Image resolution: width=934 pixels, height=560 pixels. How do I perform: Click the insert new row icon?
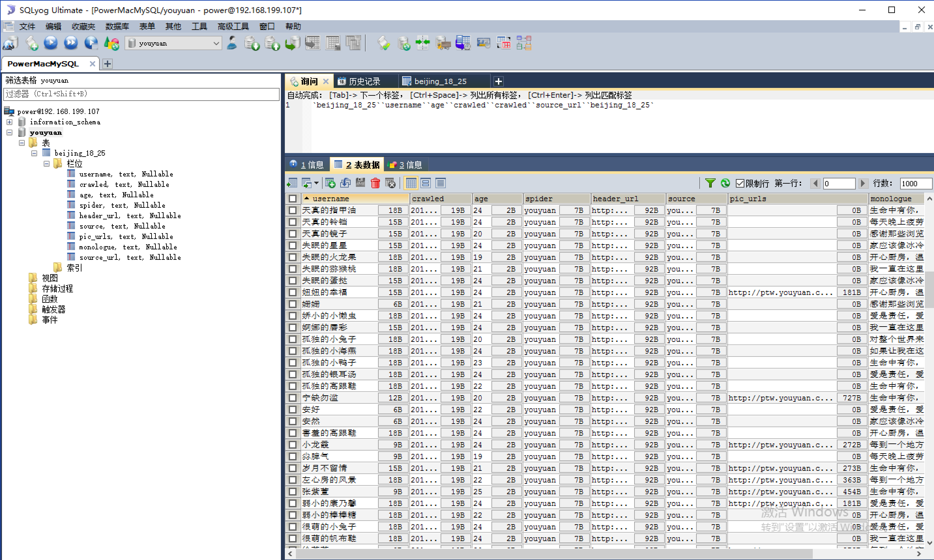coord(330,183)
